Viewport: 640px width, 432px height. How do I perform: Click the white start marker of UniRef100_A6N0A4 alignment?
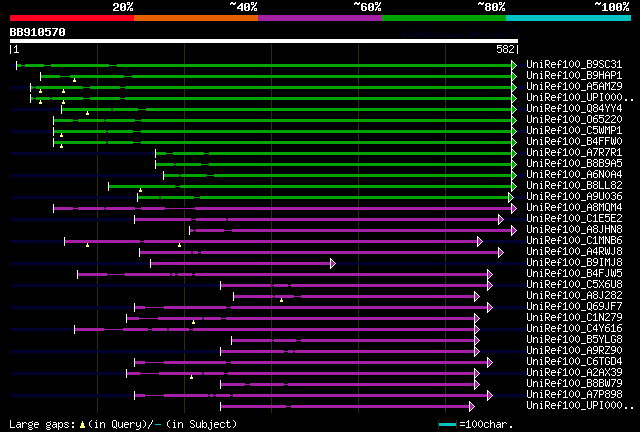164,175
